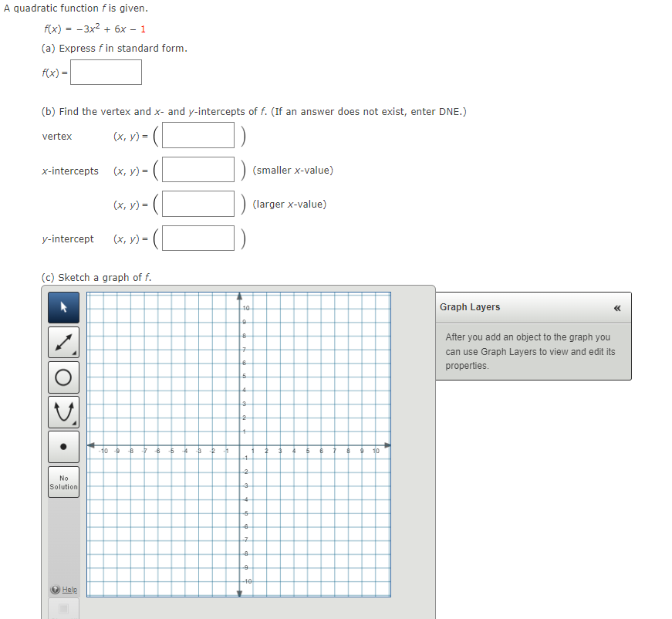Open the parabola tool's flyout triangle

pyautogui.click(x=74, y=422)
